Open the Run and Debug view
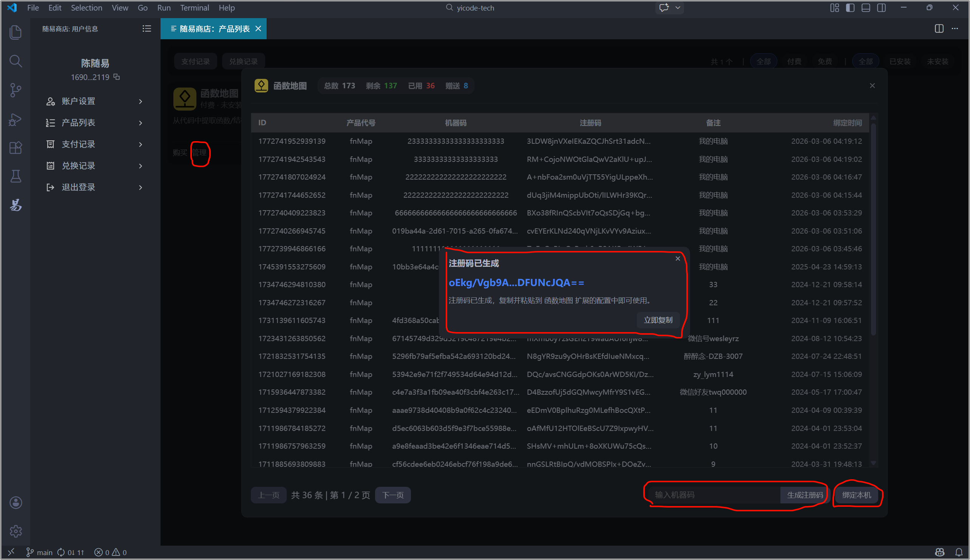 point(15,119)
